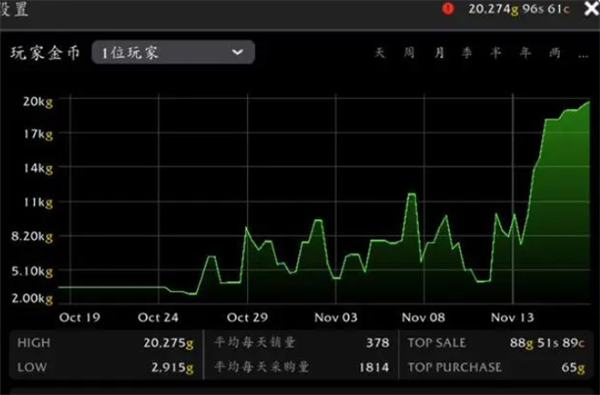Open the ellipsis more ranges menu
Screen dimensions: 600x395
(583, 55)
